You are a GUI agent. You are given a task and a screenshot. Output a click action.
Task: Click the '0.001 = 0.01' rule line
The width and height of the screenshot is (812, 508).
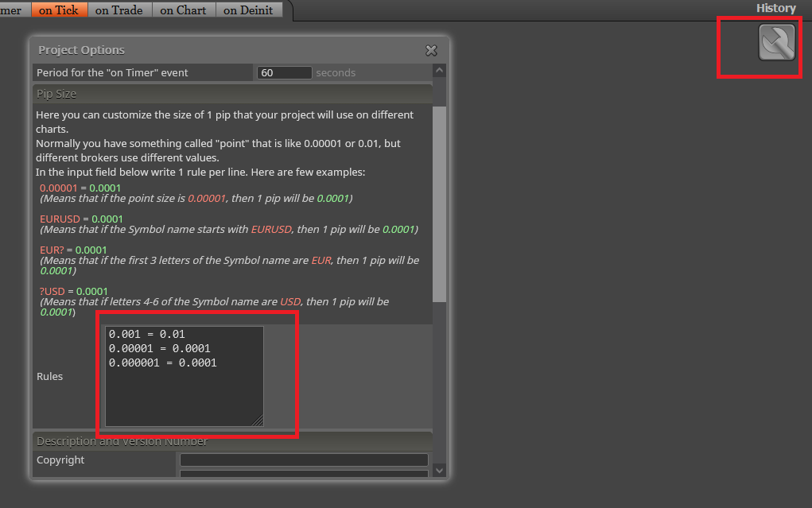[x=147, y=334]
